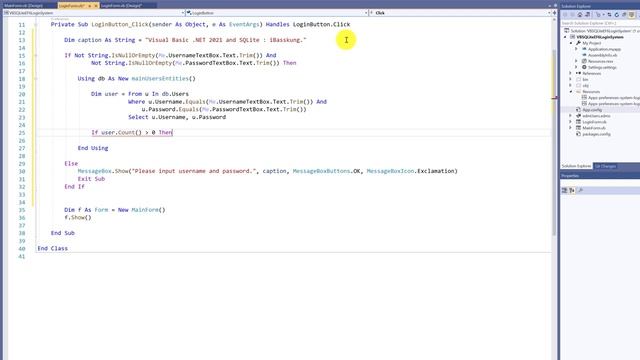This screenshot has width=640, height=360.
Task: Click the Home icon in Solution Explorer toolbar
Action: 580,15
